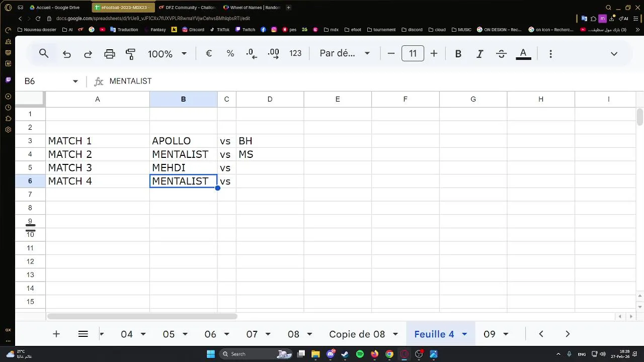Open the three-dot more toolbar options
Viewport: 644px width, 362px height.
[550, 54]
